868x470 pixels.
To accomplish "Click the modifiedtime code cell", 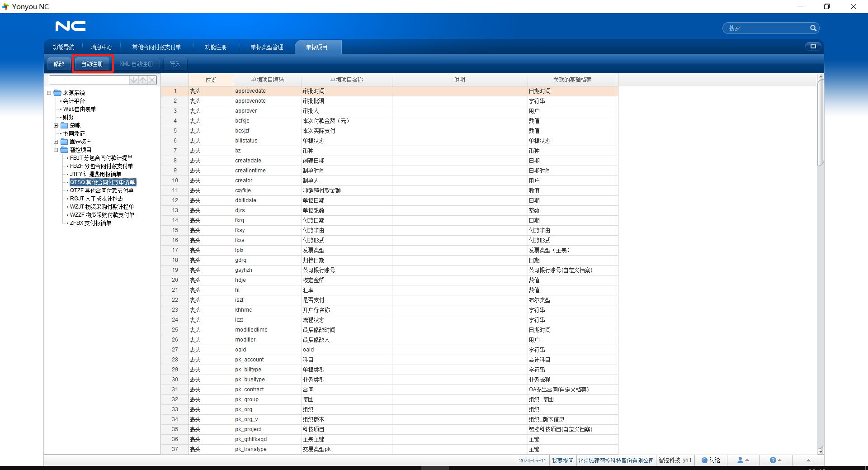I will point(268,330).
